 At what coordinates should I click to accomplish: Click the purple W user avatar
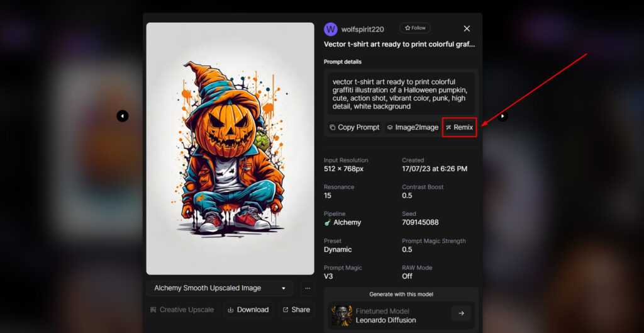(331, 29)
